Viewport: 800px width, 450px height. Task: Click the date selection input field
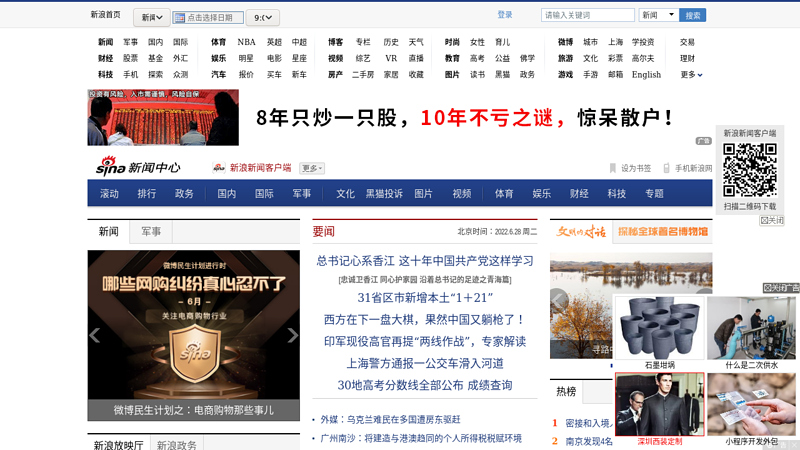[x=208, y=18]
